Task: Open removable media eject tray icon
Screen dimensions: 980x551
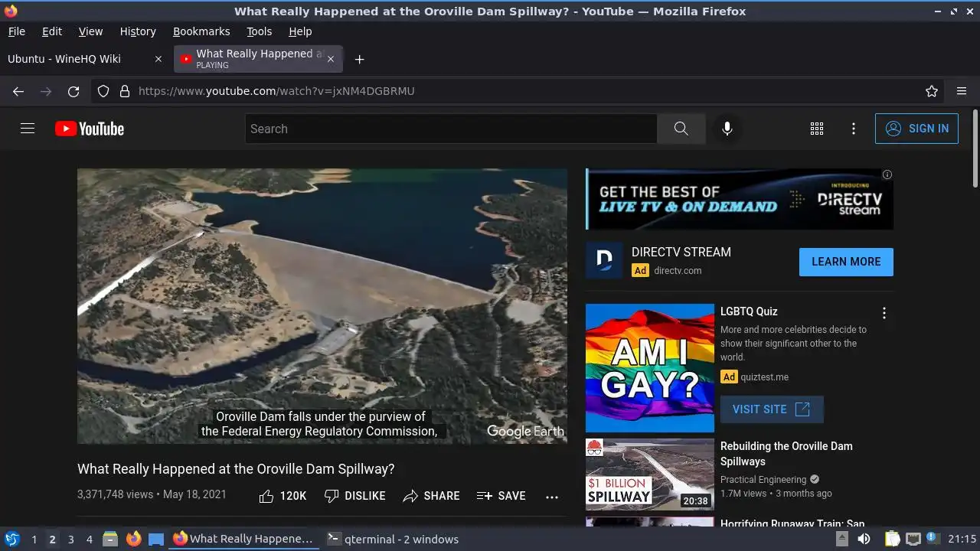Action: point(841,539)
